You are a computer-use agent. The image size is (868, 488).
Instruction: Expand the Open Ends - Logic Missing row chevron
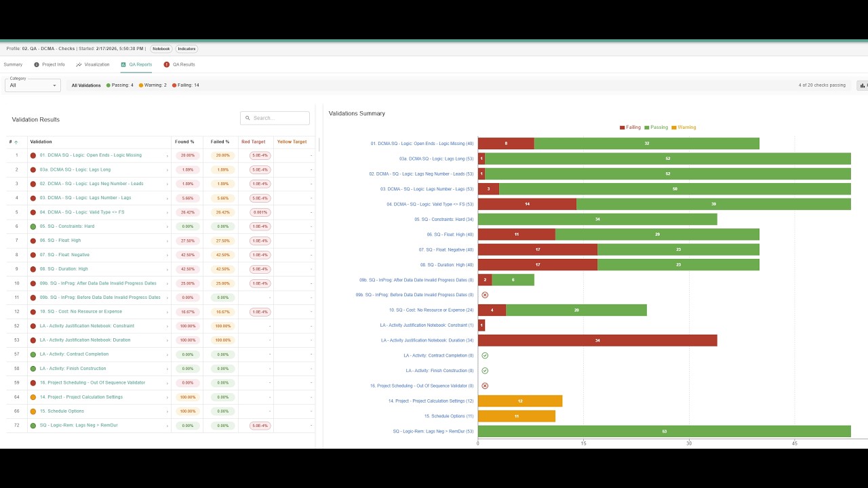pos(167,156)
